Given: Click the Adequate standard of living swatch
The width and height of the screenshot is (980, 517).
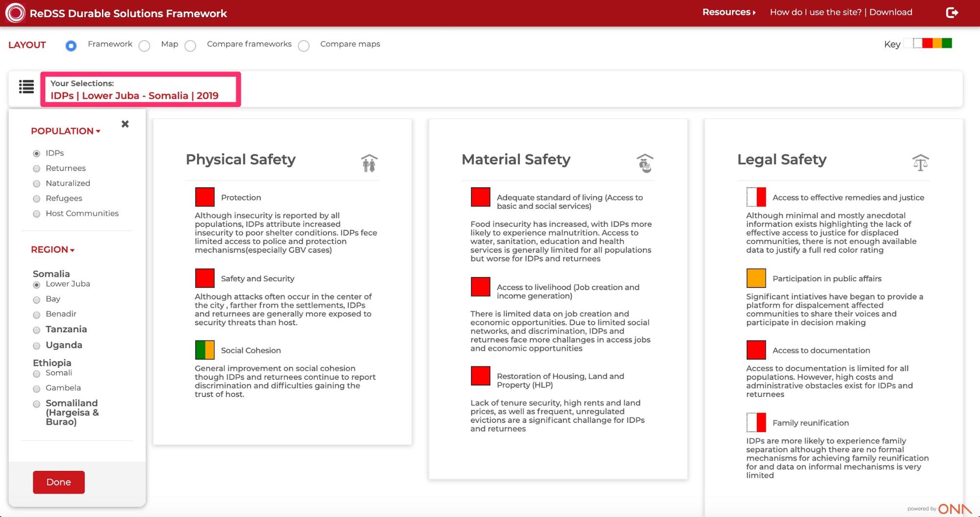Looking at the screenshot, I should [x=480, y=197].
